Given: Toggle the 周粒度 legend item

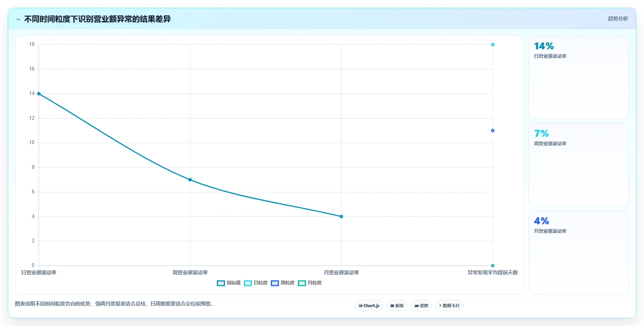Looking at the screenshot, I should pos(283,283).
